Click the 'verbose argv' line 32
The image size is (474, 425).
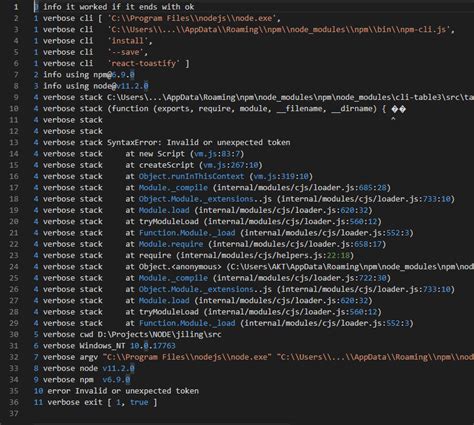pyautogui.click(x=254, y=357)
